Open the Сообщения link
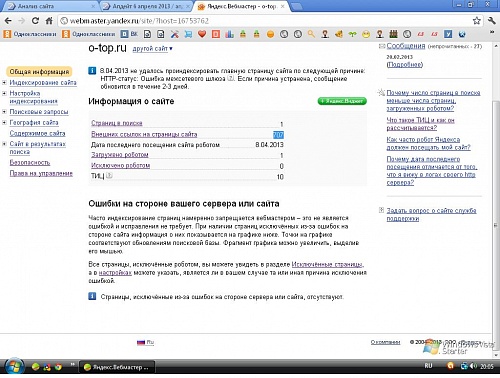This screenshot has width=500, height=378. click(406, 46)
